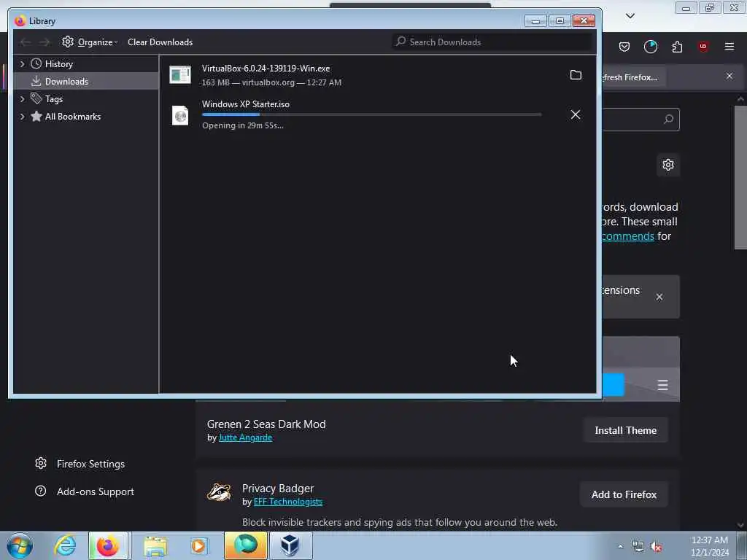Open the Firefox downloads progress icon
747x560 pixels.
tap(650, 47)
